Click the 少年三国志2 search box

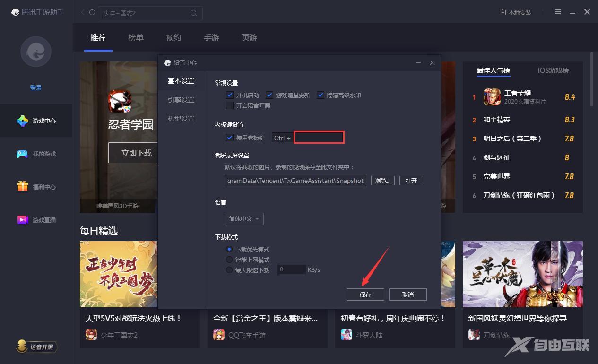click(151, 13)
